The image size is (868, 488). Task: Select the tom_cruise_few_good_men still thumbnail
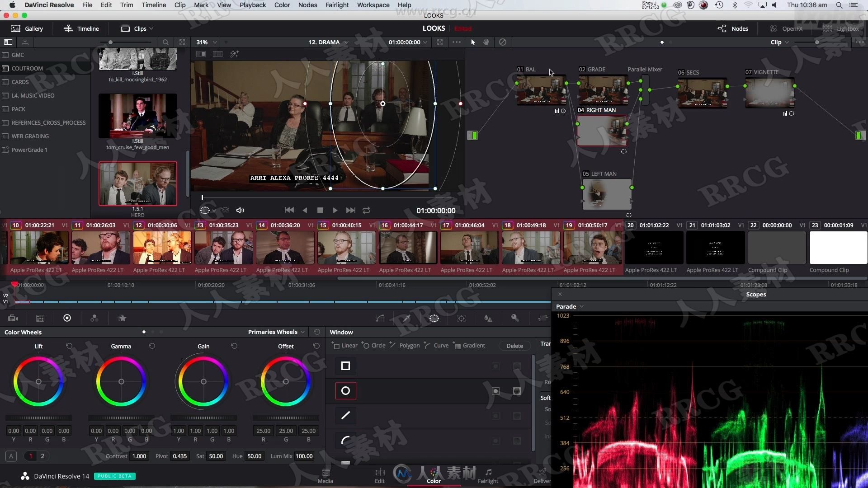[x=138, y=116]
